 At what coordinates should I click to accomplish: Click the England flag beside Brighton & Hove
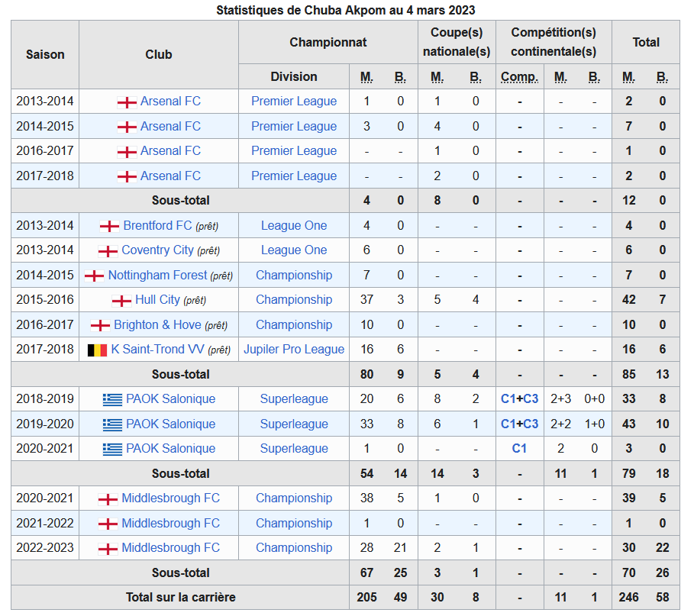click(101, 326)
